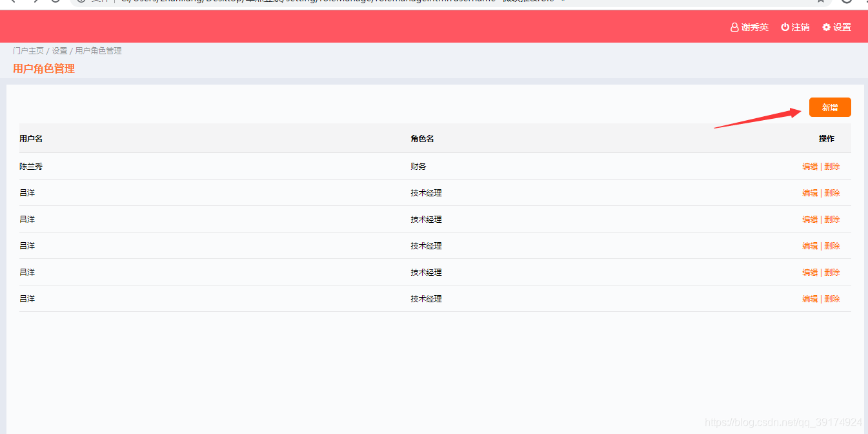Viewport: 868px width, 434px height.
Task: Select the 财务 role name cell
Action: [418, 167]
